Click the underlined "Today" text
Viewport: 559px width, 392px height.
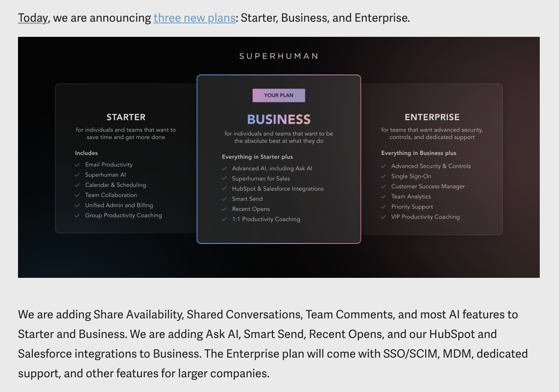[x=33, y=18]
